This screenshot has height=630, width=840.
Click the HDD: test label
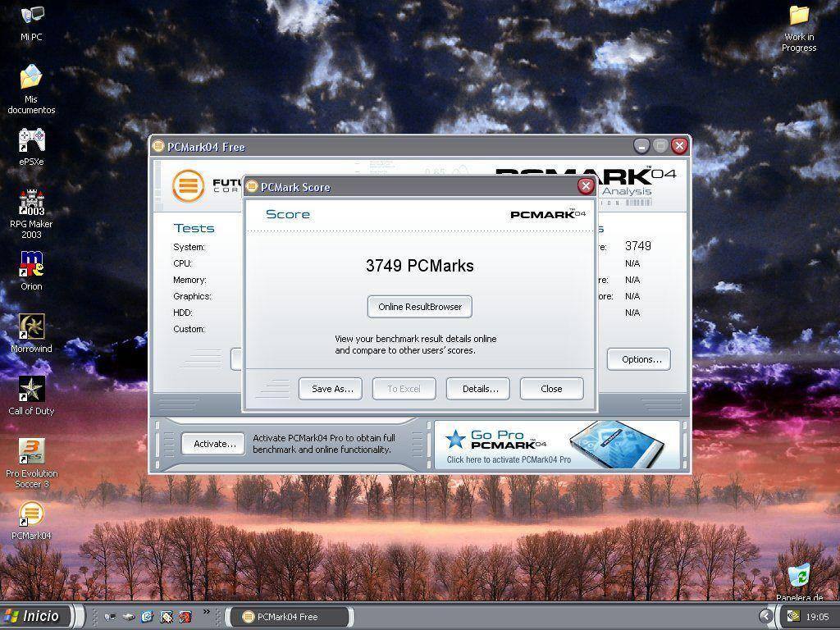coord(183,313)
